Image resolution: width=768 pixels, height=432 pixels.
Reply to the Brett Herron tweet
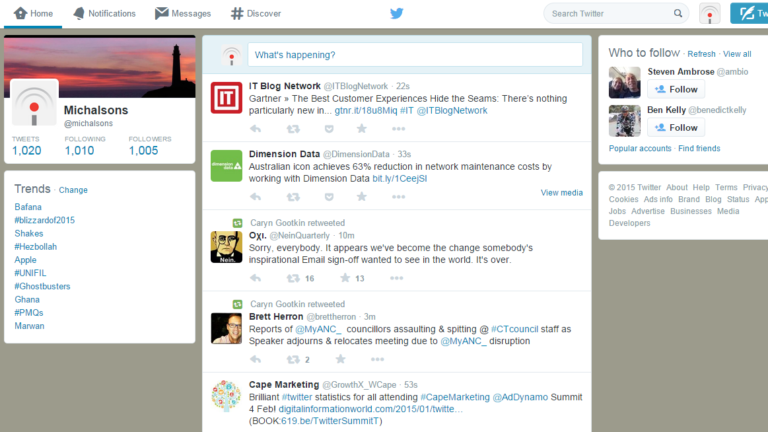tap(256, 360)
